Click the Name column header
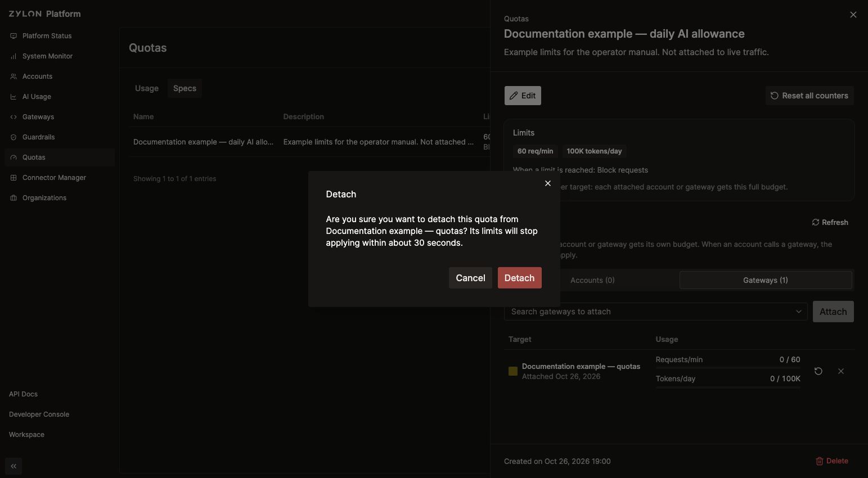Viewport: 868px width, 478px height. [x=143, y=117]
